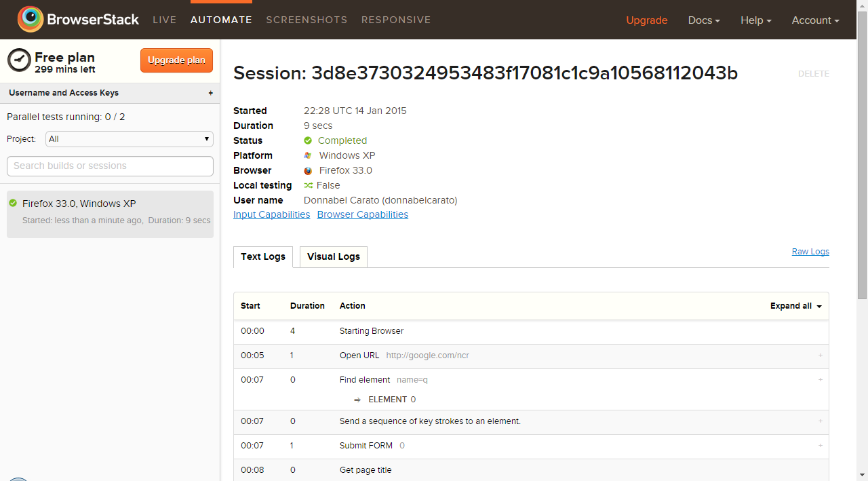The width and height of the screenshot is (868, 481).
Task: Click the 22:28 UTC 14 Jan 2015 timestamp
Action: tap(355, 111)
